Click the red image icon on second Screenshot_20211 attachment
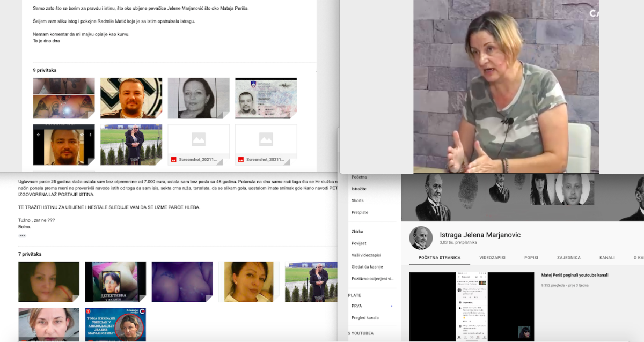This screenshot has height=342, width=644. click(x=241, y=159)
